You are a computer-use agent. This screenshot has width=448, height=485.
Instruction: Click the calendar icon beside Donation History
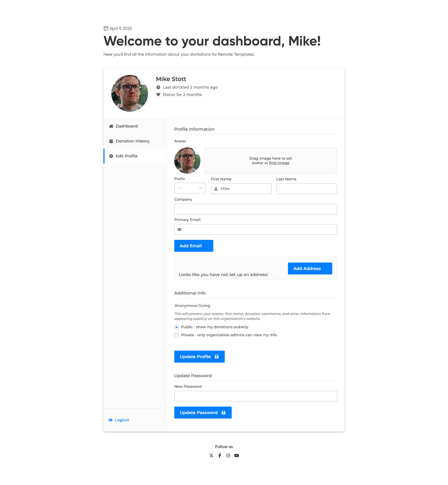pyautogui.click(x=111, y=141)
